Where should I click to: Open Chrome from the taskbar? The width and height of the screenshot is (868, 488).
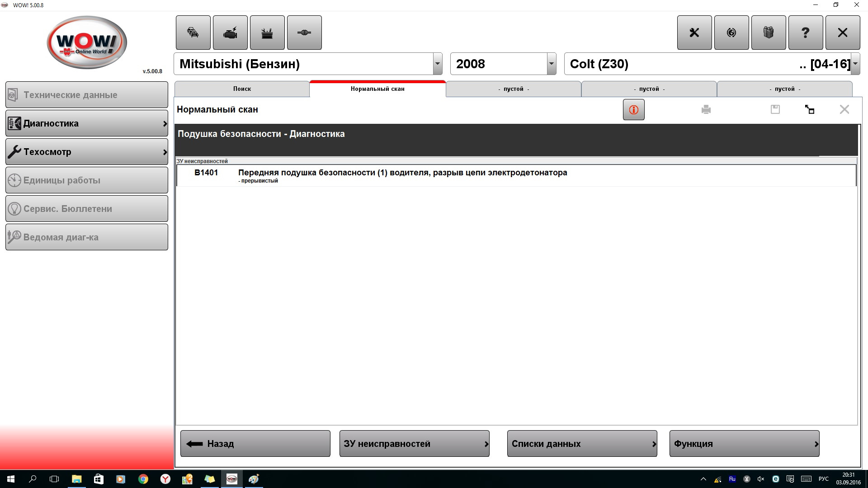coord(143,479)
